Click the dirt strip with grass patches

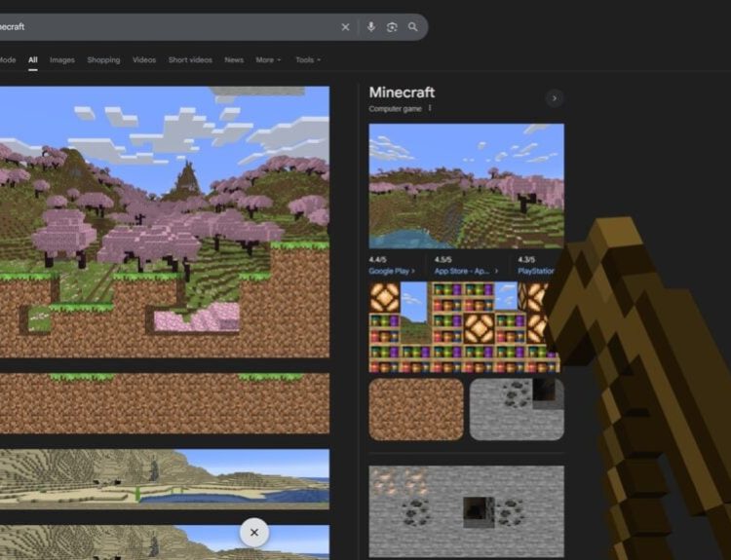tap(165, 403)
